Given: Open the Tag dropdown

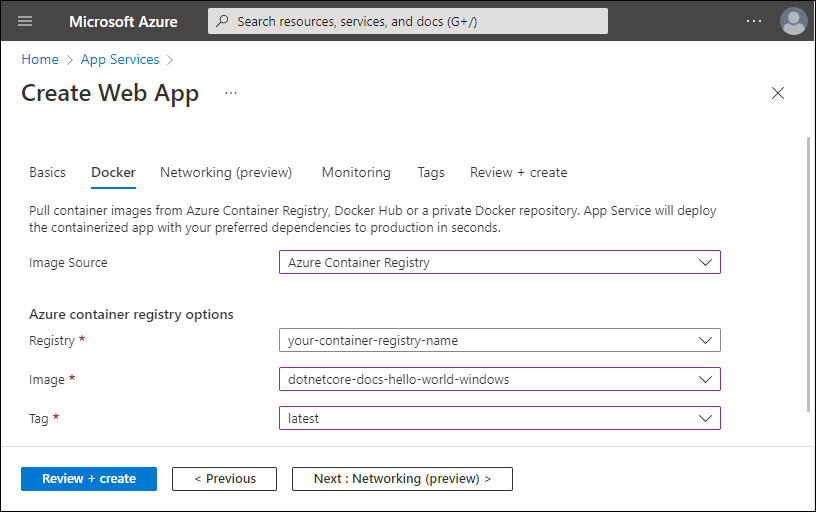Looking at the screenshot, I should point(499,418).
